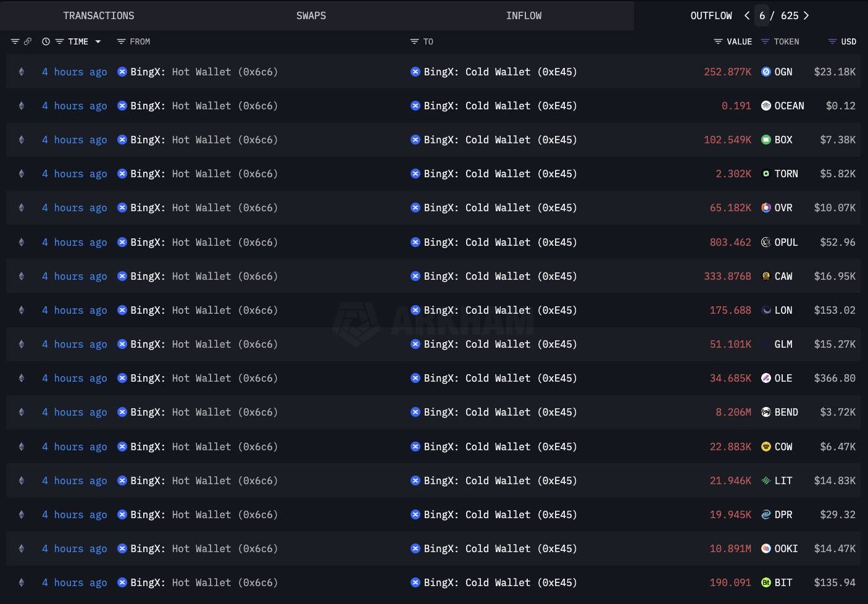Click Ethereum icon on OGN row

[22, 72]
